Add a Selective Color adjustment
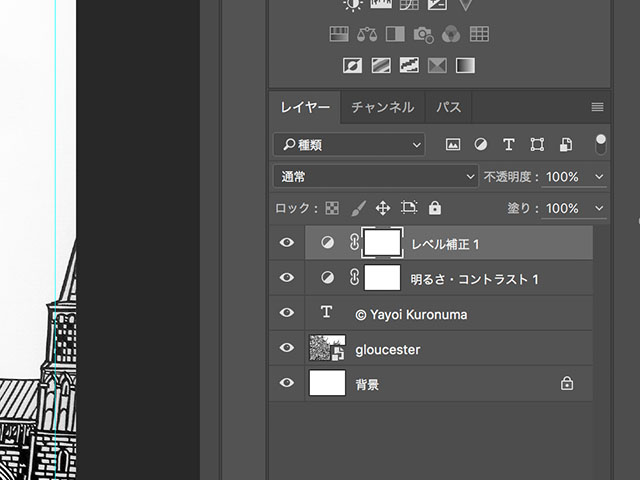 [437, 65]
